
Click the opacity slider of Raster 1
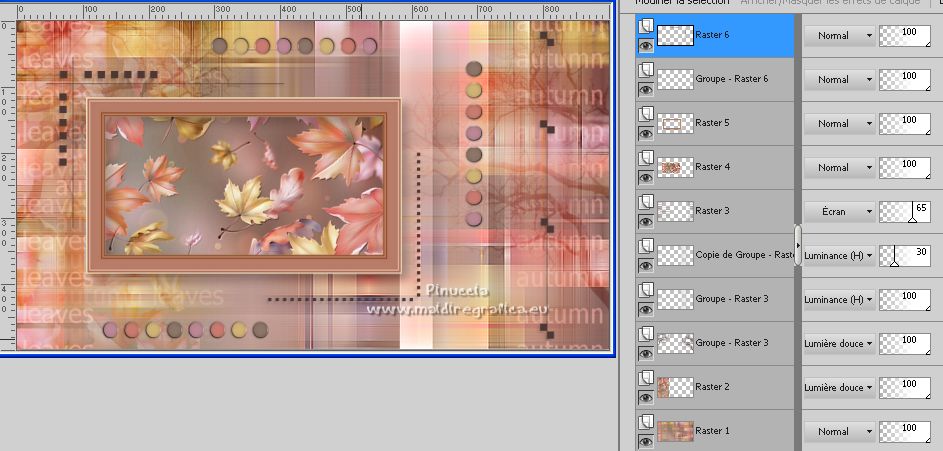click(x=905, y=432)
